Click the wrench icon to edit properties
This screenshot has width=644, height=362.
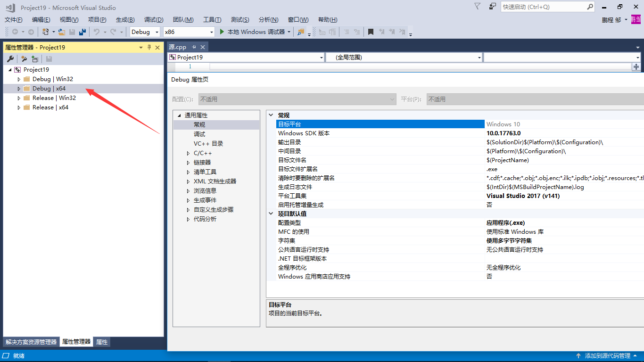tap(10, 58)
